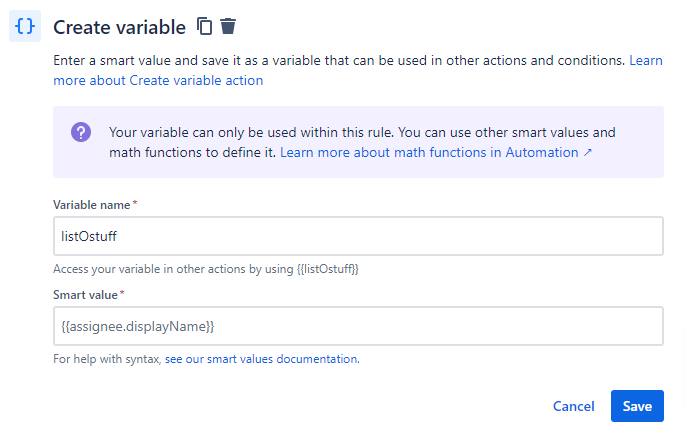Click the "Your variable can only be used" notice text
685x431 pixels.
click(x=360, y=132)
